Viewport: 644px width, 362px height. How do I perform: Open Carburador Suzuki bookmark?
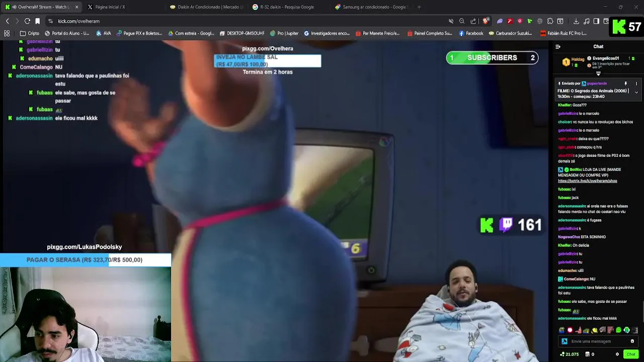(509, 33)
